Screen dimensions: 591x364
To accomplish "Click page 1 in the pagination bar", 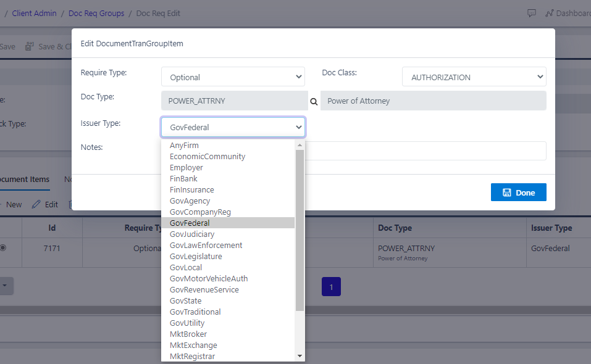I will tap(331, 286).
